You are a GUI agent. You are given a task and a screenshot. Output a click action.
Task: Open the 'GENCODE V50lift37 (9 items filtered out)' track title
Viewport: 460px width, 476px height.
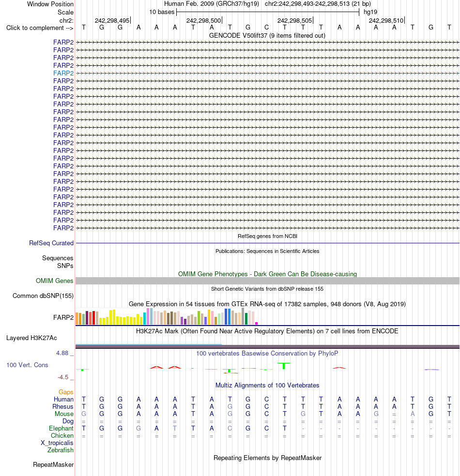click(x=267, y=35)
